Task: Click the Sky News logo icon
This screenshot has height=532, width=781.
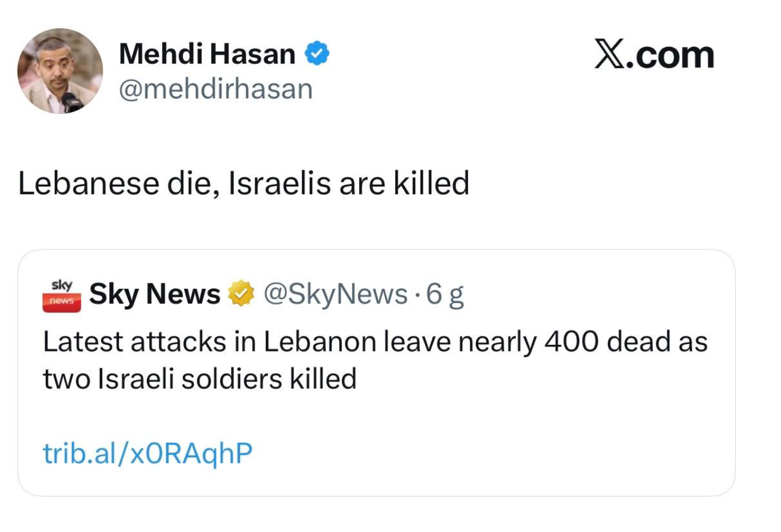Action: [x=61, y=295]
